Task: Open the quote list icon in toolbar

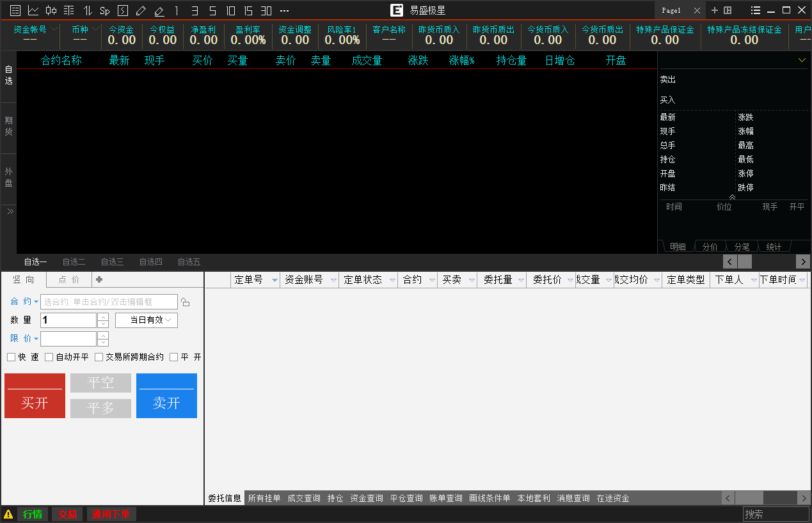Action: pos(15,10)
